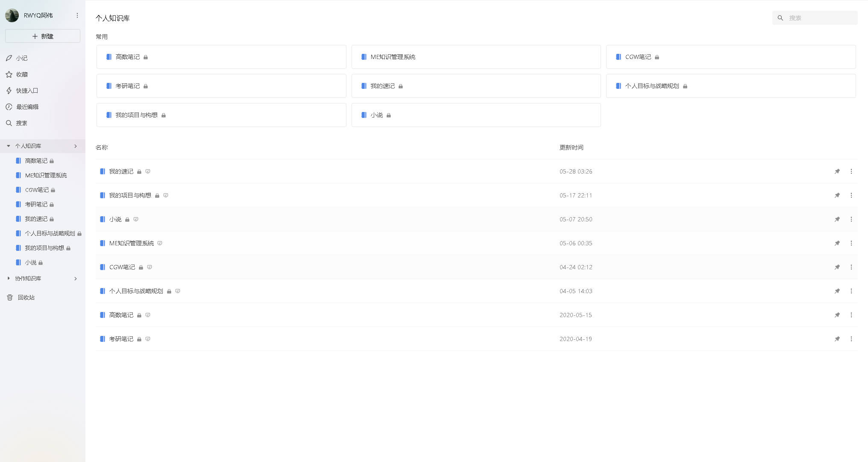Toggle pin for 考研笔记 list row
This screenshot has height=462, width=868.
point(837,339)
